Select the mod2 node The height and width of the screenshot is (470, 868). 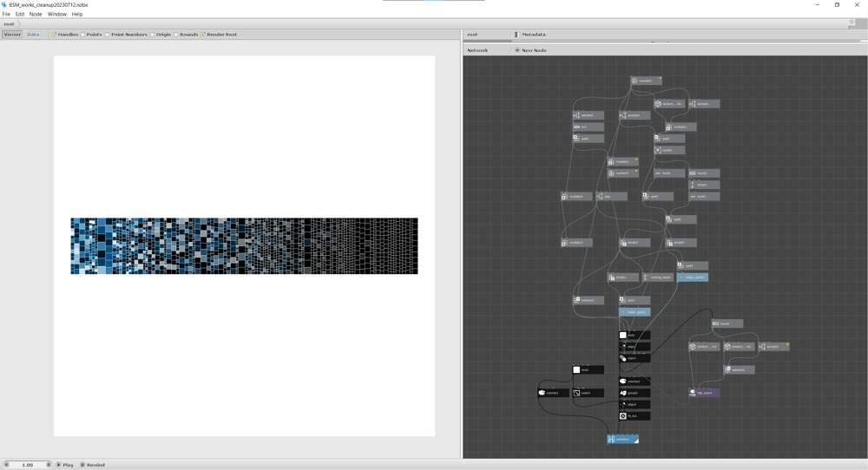tap(704, 197)
